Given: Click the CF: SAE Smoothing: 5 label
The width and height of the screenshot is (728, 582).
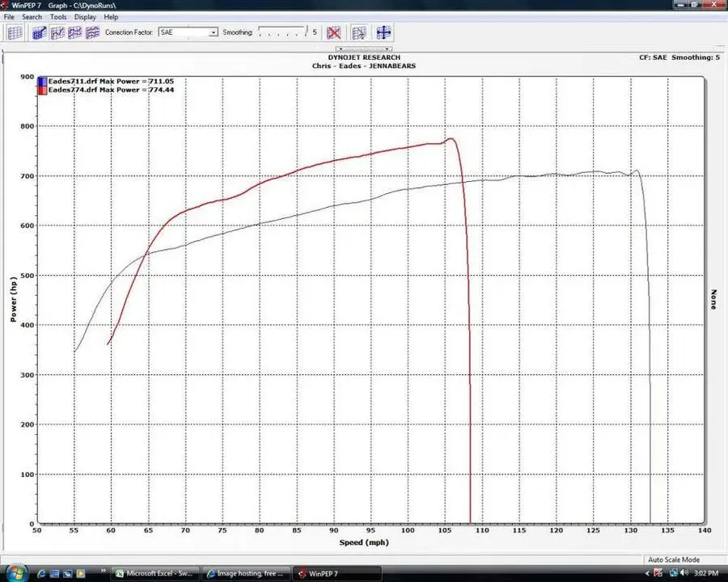Looking at the screenshot, I should pos(679,57).
